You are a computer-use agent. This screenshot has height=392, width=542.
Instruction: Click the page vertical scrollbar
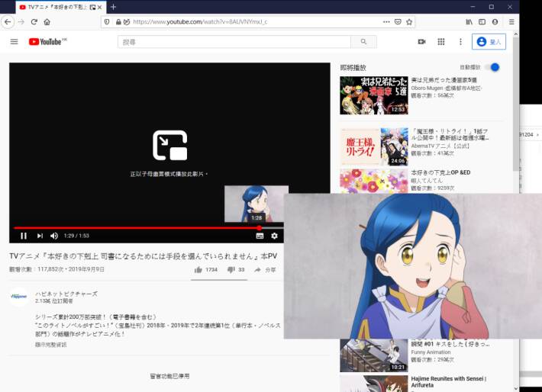[x=516, y=104]
